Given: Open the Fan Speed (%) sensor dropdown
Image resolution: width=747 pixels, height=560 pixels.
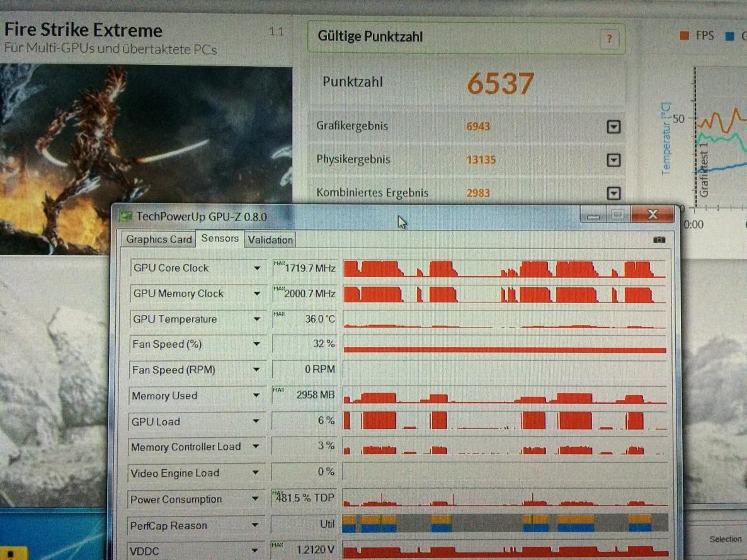Looking at the screenshot, I should pyautogui.click(x=256, y=344).
